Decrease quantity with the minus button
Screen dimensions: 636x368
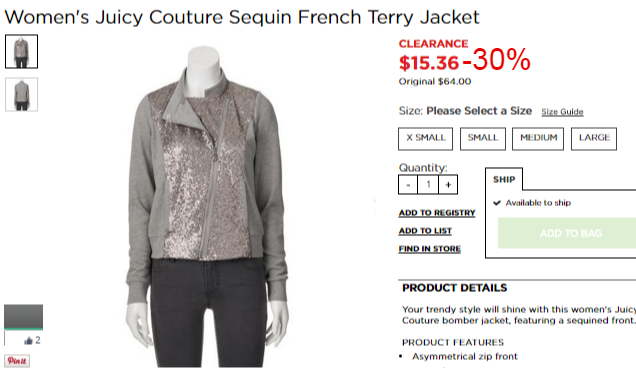pos(408,185)
